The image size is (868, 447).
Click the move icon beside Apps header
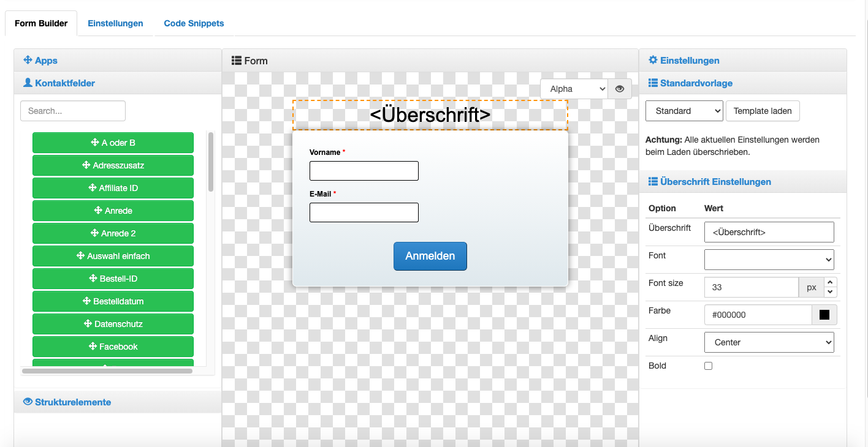28,60
